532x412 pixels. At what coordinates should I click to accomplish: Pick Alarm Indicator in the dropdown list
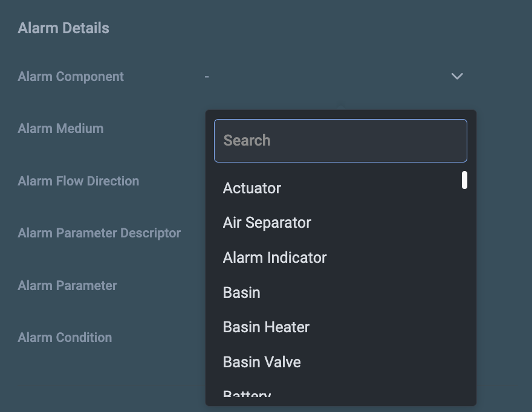pyautogui.click(x=274, y=257)
